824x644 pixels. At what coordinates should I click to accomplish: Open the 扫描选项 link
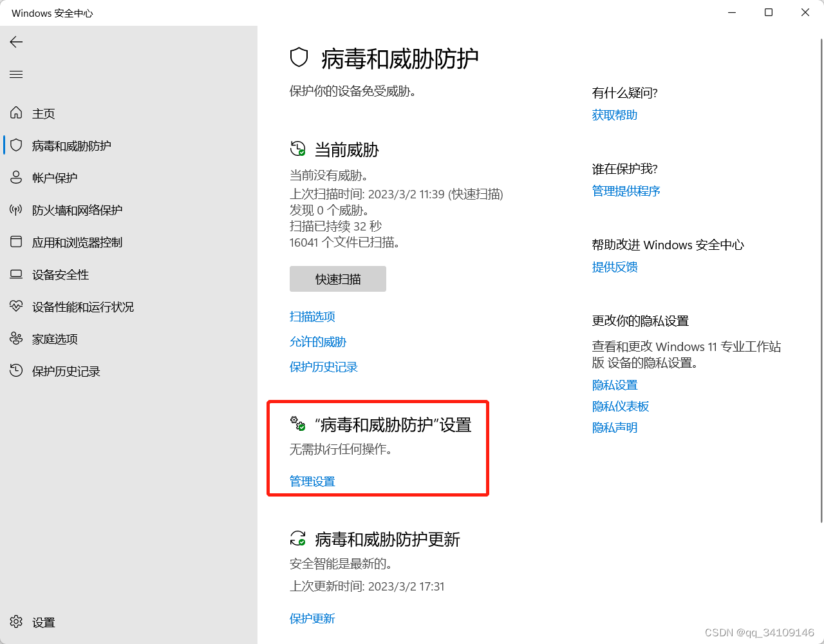click(312, 316)
